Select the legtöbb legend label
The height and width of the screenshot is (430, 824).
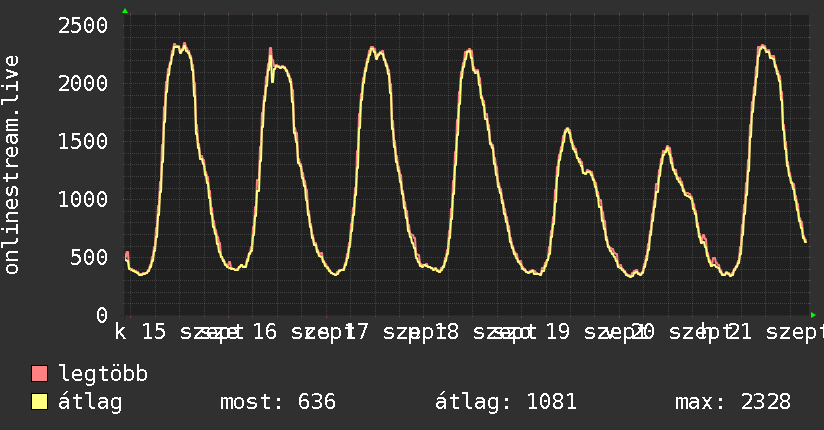pos(103,374)
